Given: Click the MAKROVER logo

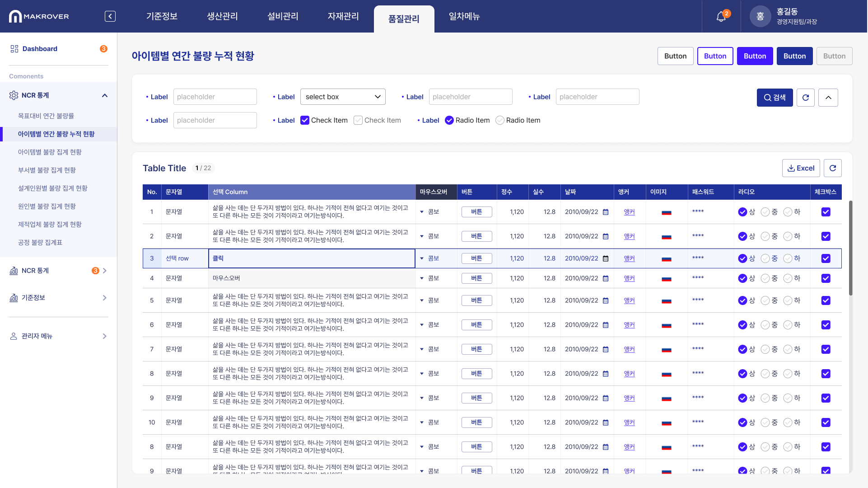Looking at the screenshot, I should point(39,16).
